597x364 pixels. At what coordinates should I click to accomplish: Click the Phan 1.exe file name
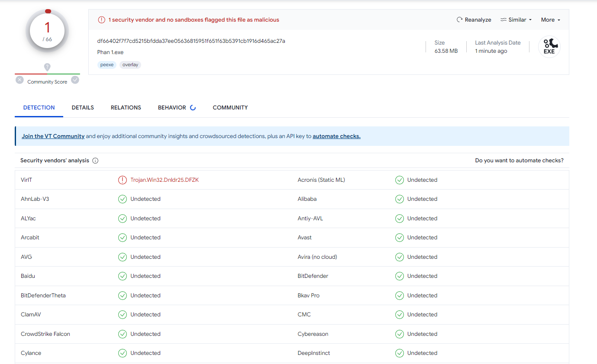point(110,52)
